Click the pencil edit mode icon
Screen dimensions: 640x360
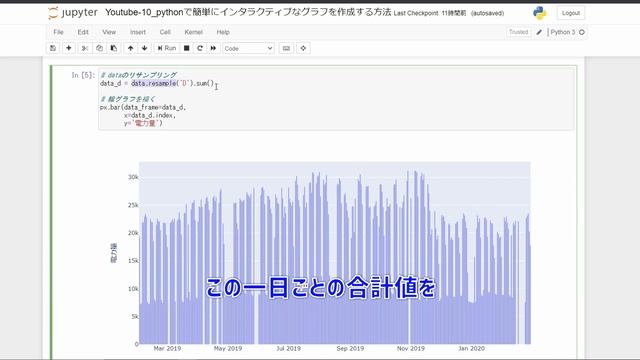pos(539,32)
